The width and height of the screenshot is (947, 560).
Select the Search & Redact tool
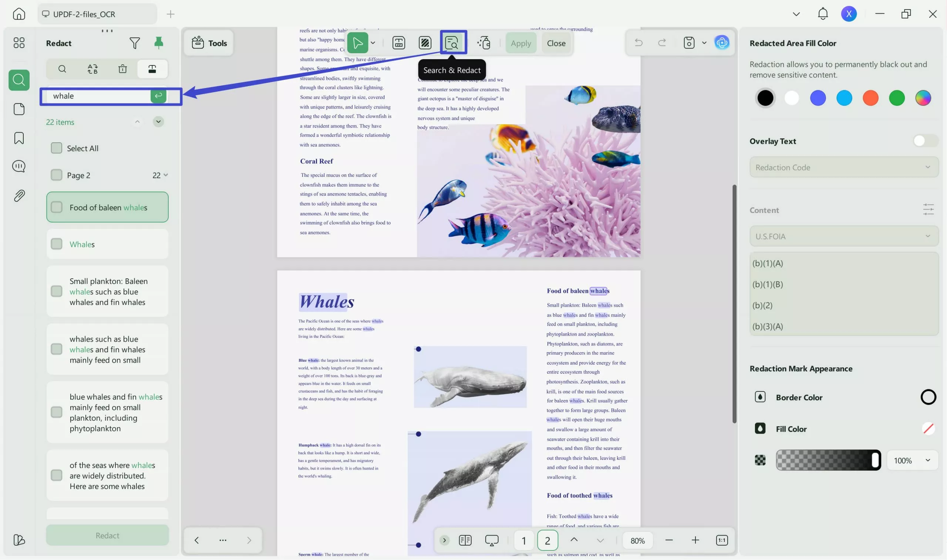(x=452, y=43)
